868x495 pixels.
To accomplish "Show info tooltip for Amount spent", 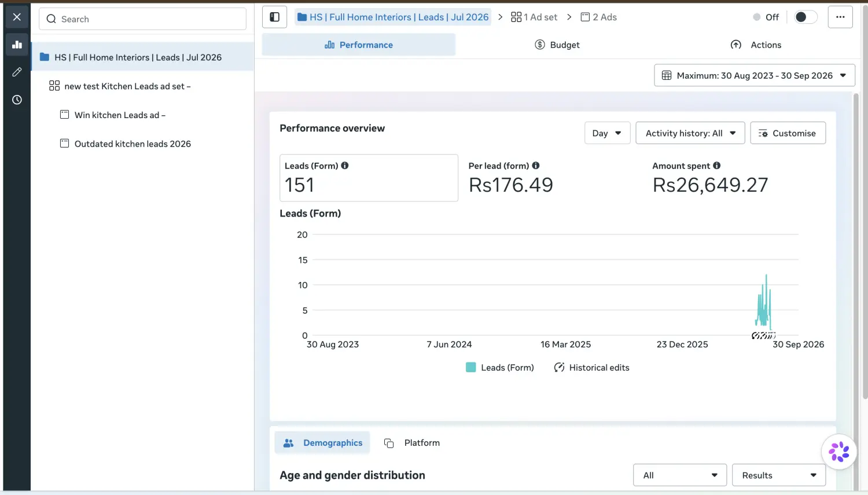I will click(x=717, y=166).
